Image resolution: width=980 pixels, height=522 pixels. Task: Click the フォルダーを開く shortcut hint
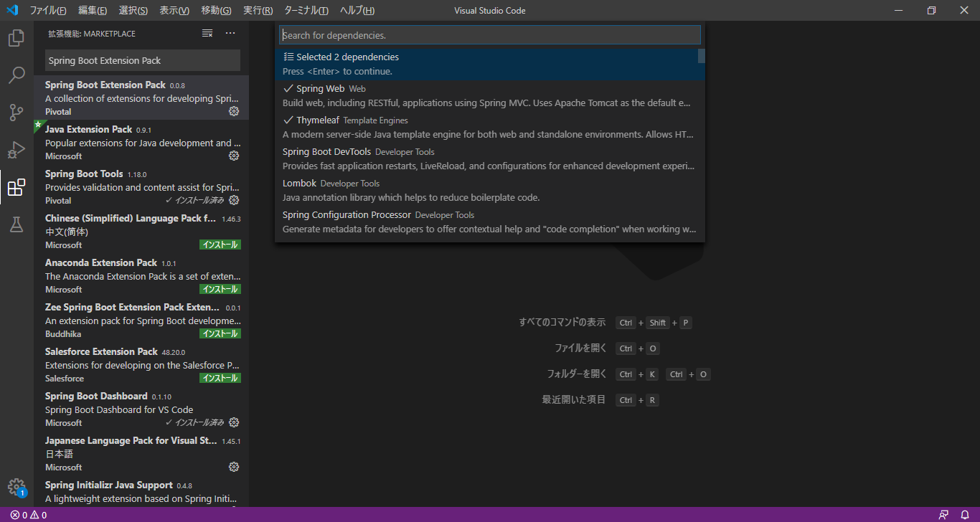click(x=577, y=374)
